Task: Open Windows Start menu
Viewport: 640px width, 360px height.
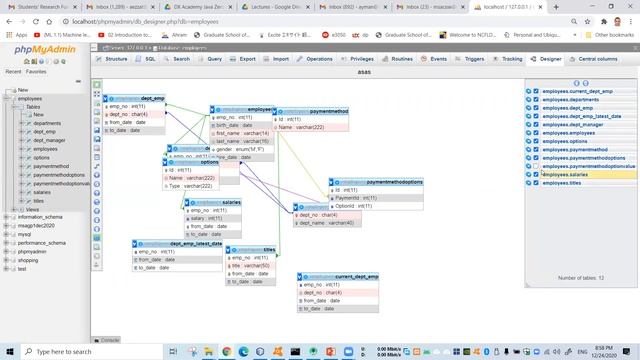Action: (x=10, y=351)
